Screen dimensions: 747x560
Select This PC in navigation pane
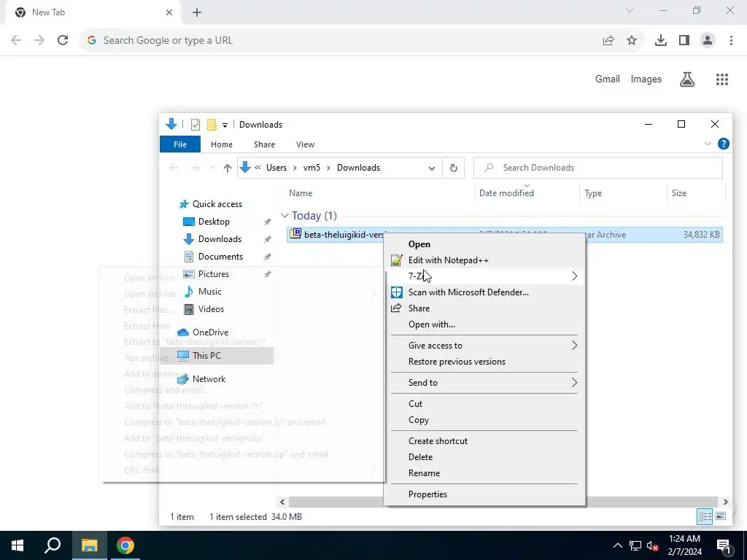point(206,356)
